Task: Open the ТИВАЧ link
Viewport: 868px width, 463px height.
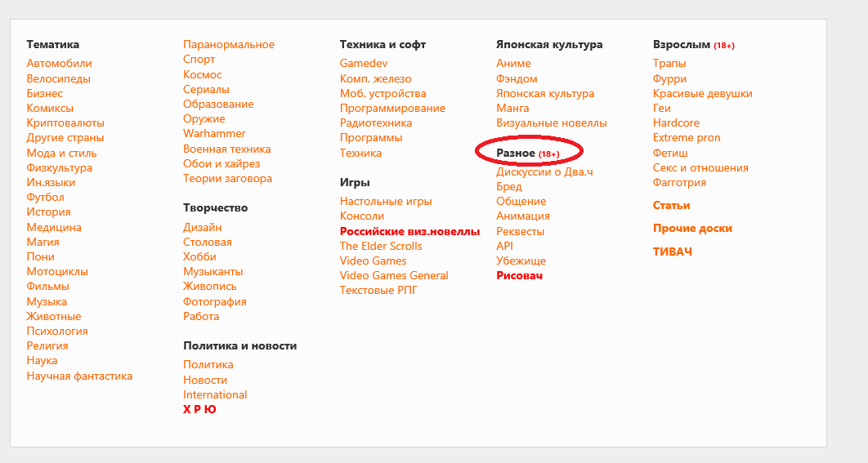Action: tap(673, 252)
